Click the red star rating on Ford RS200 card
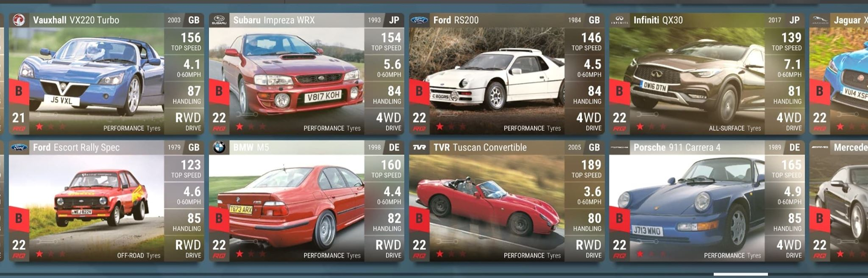This screenshot has width=868, height=278. pyautogui.click(x=440, y=126)
